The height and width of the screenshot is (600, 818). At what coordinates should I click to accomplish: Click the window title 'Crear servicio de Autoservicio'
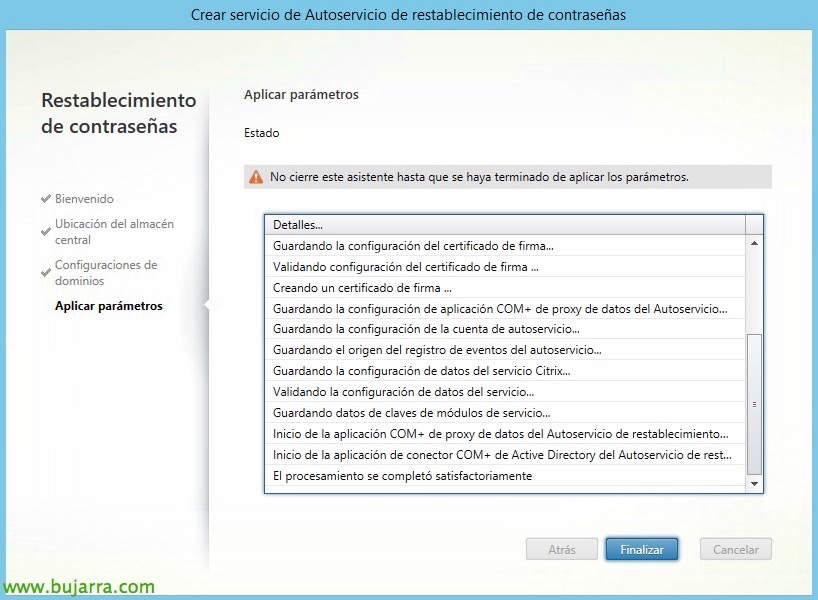408,15
